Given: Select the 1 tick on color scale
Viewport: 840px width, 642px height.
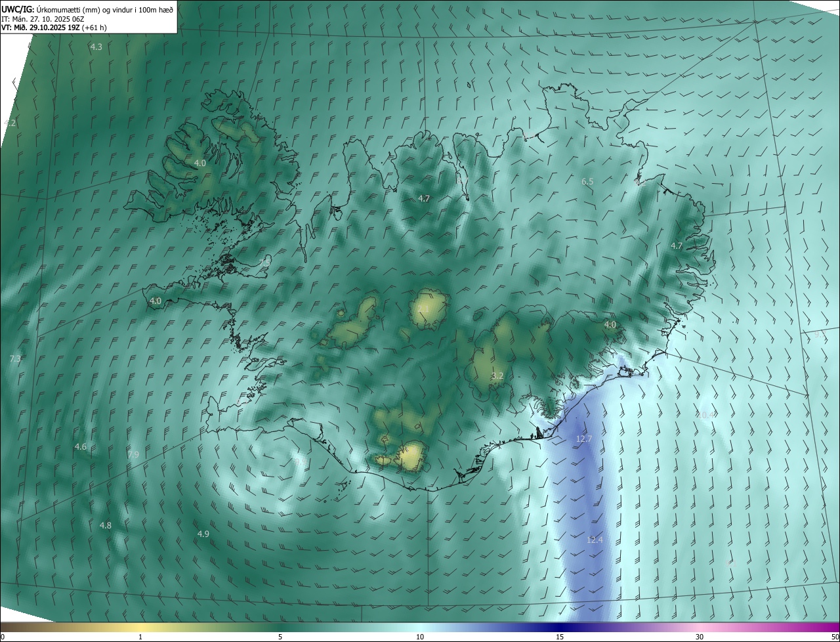Looking at the screenshot, I should tap(140, 637).
